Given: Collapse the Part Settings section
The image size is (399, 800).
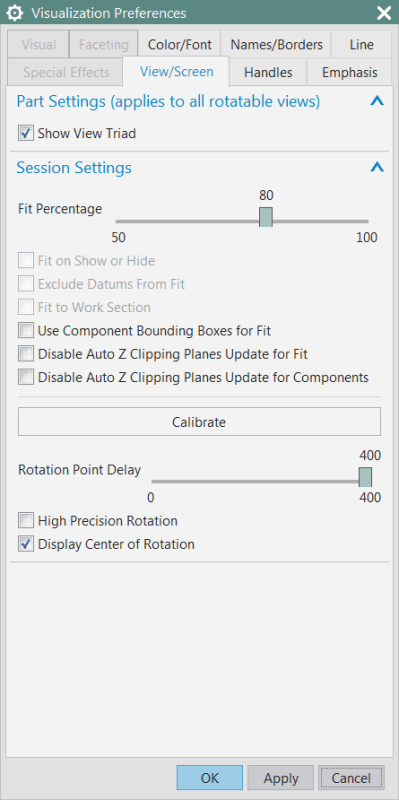Looking at the screenshot, I should (x=377, y=102).
